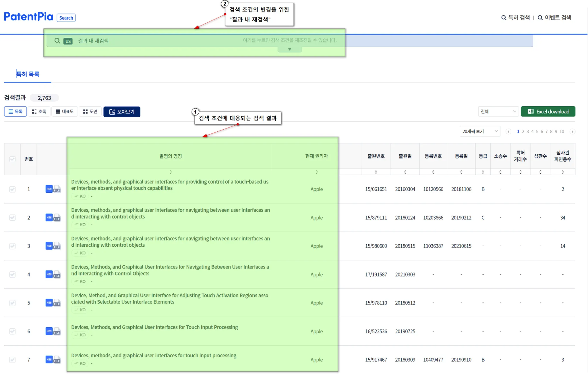Image resolution: width=588 pixels, height=374 pixels.
Task: Open the 전체 filter dropdown
Action: tap(498, 112)
